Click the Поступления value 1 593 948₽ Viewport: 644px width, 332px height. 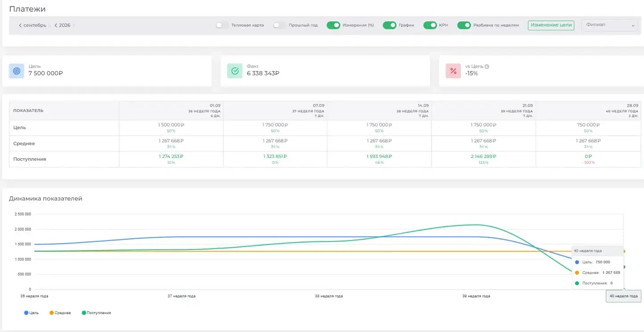click(379, 157)
